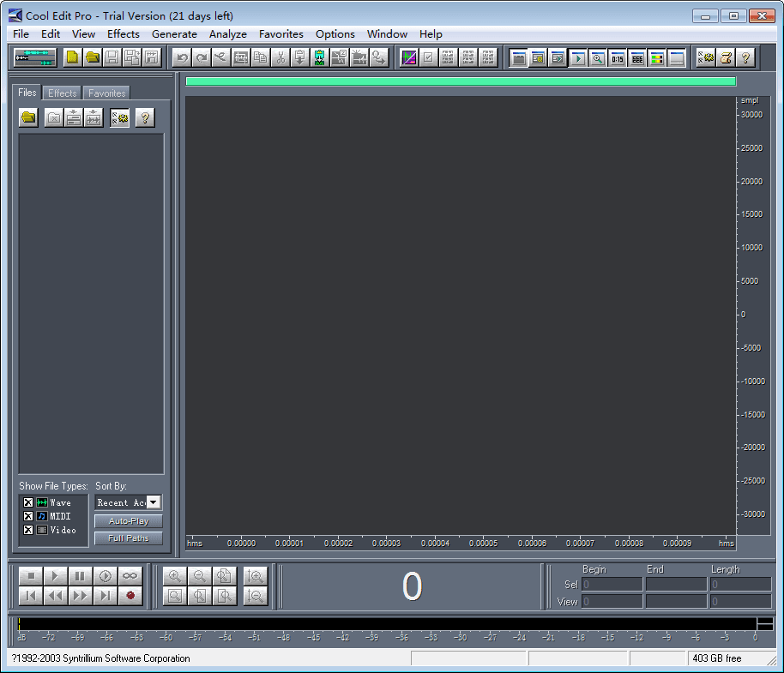Uncheck the MIDI file type checkbox
The height and width of the screenshot is (673, 784).
pyautogui.click(x=28, y=516)
